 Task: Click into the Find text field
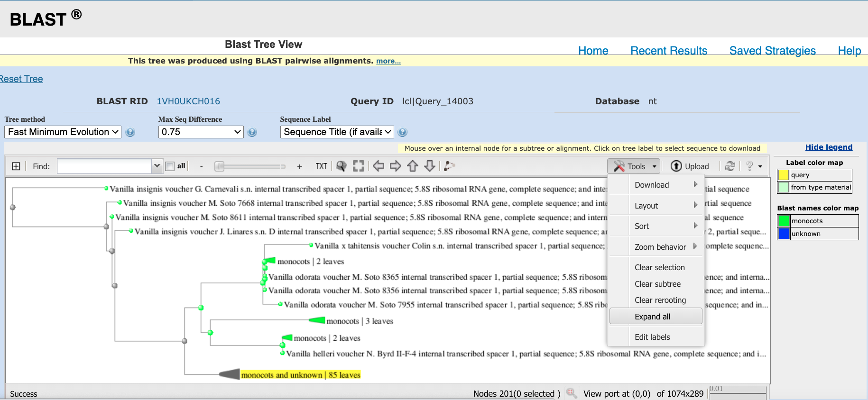104,166
